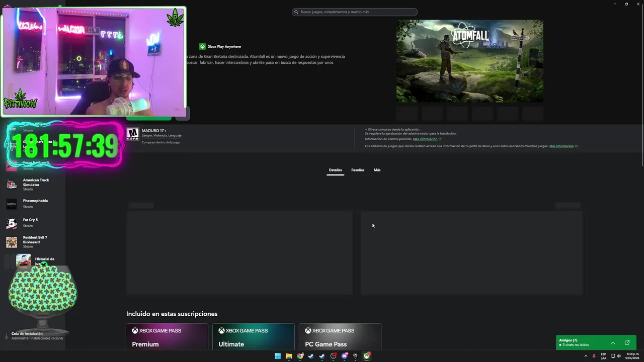Click the 'Incluido en estas suscripciones' heading

pyautogui.click(x=172, y=314)
